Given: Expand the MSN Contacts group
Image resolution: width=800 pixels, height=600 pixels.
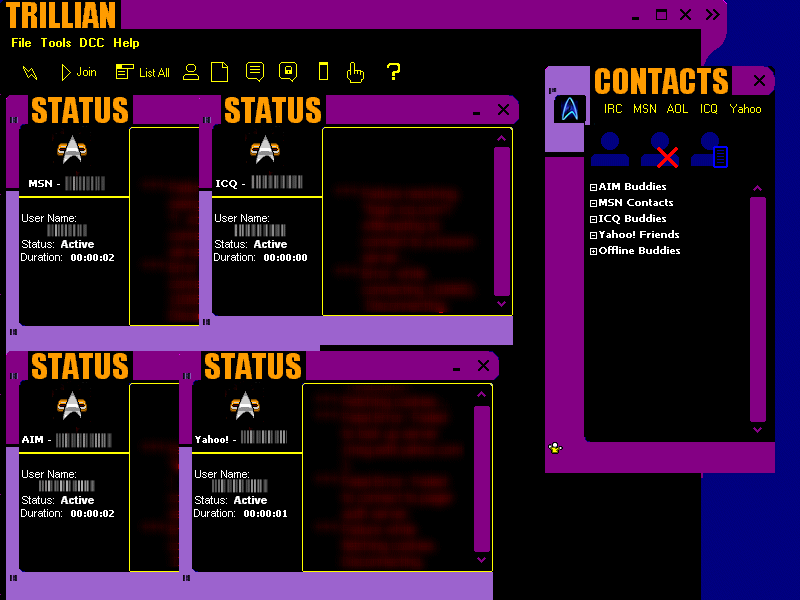Looking at the screenshot, I should tap(593, 203).
